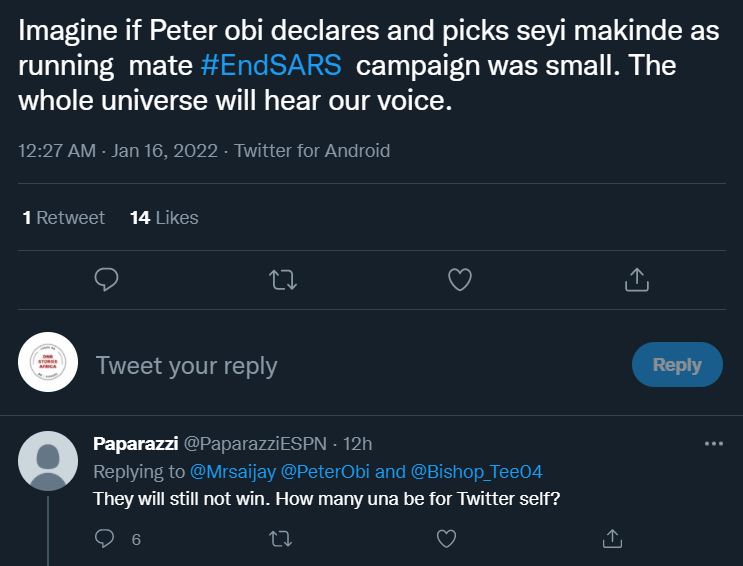Share Paparazzi's reply

(612, 539)
